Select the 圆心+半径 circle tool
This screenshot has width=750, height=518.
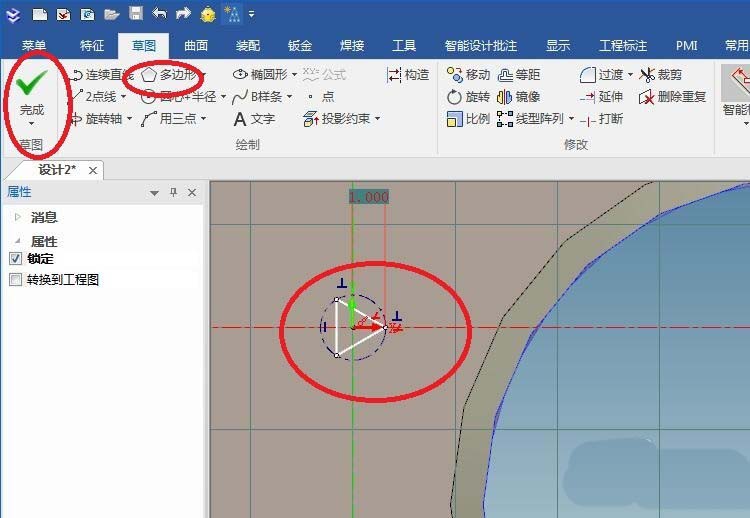(x=179, y=97)
